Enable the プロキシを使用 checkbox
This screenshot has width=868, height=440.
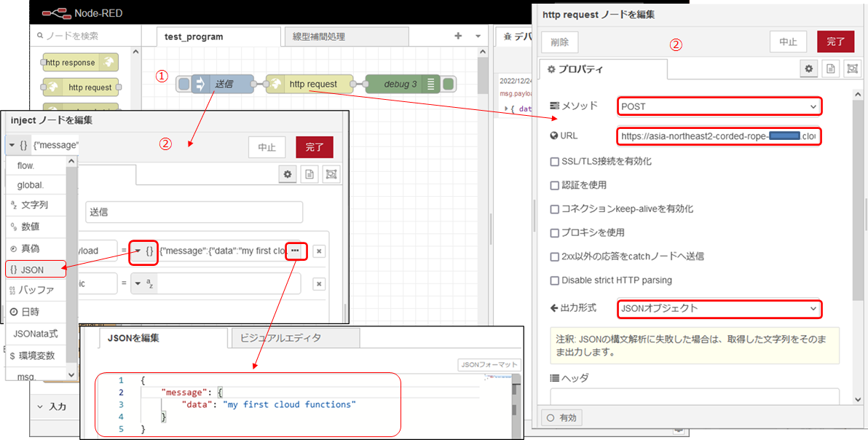point(555,232)
